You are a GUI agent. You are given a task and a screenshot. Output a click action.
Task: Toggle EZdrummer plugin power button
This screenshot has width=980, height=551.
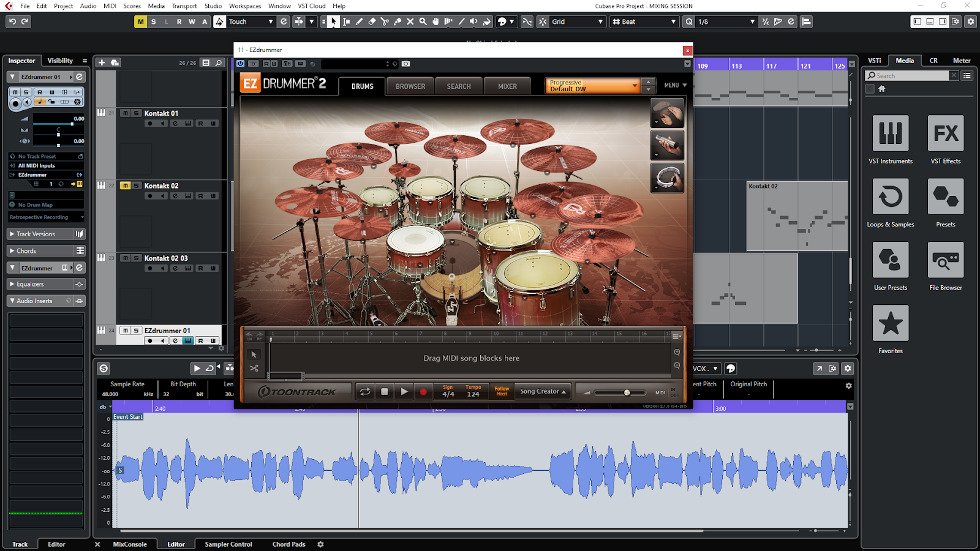(240, 64)
